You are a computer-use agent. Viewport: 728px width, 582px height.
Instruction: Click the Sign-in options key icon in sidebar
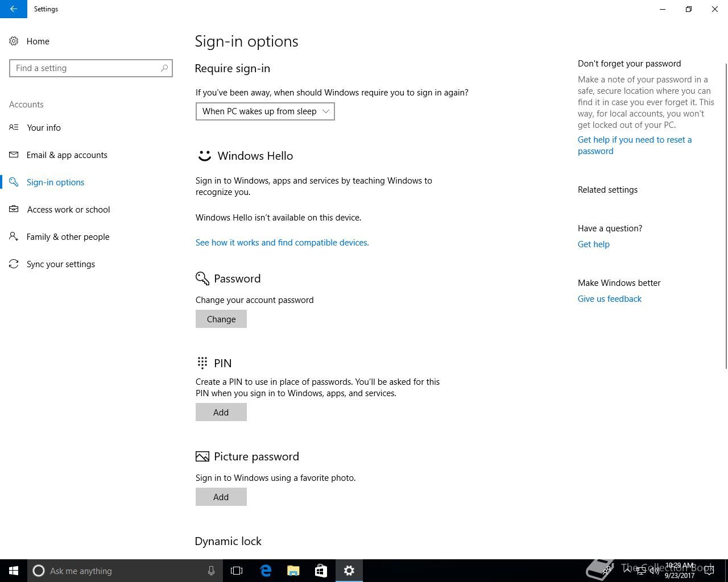tap(14, 182)
